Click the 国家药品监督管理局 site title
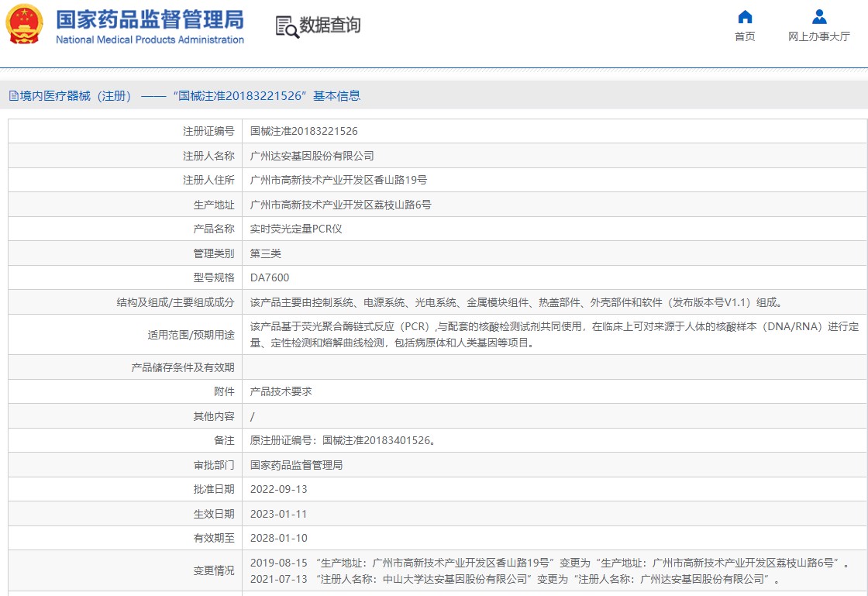The height and width of the screenshot is (596, 868). point(150,19)
